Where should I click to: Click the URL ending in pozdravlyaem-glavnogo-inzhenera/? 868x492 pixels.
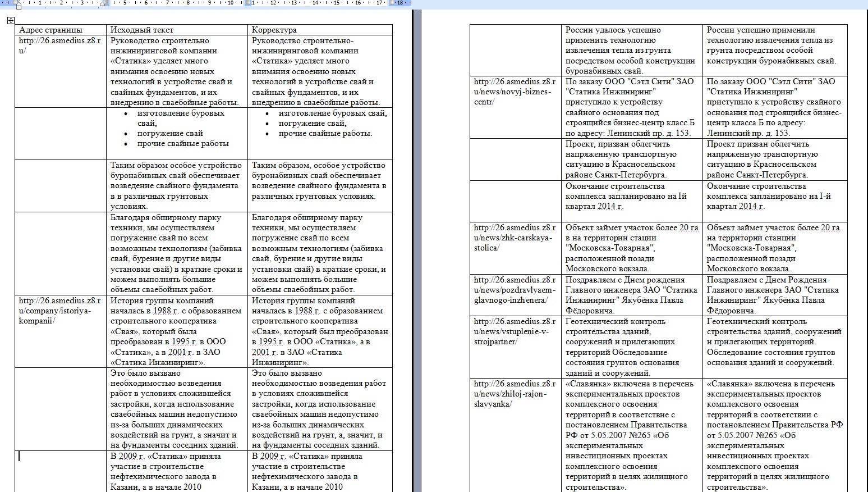515,290
